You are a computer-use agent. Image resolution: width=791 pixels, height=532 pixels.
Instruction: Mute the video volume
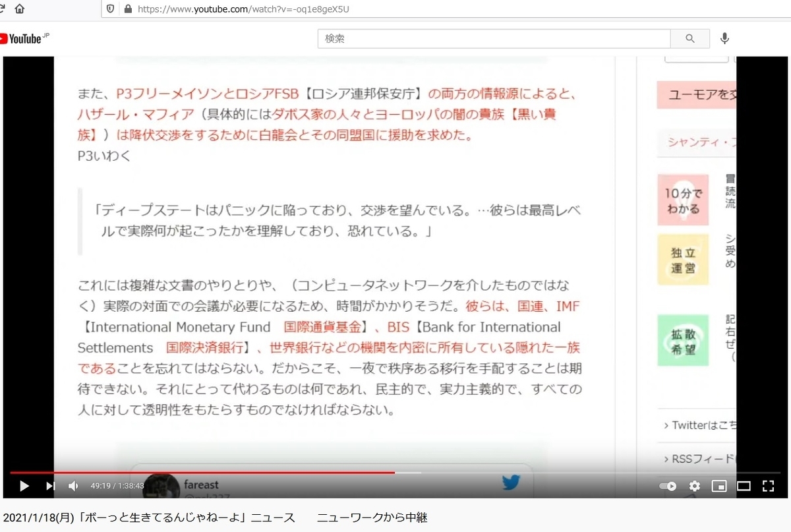(73, 486)
